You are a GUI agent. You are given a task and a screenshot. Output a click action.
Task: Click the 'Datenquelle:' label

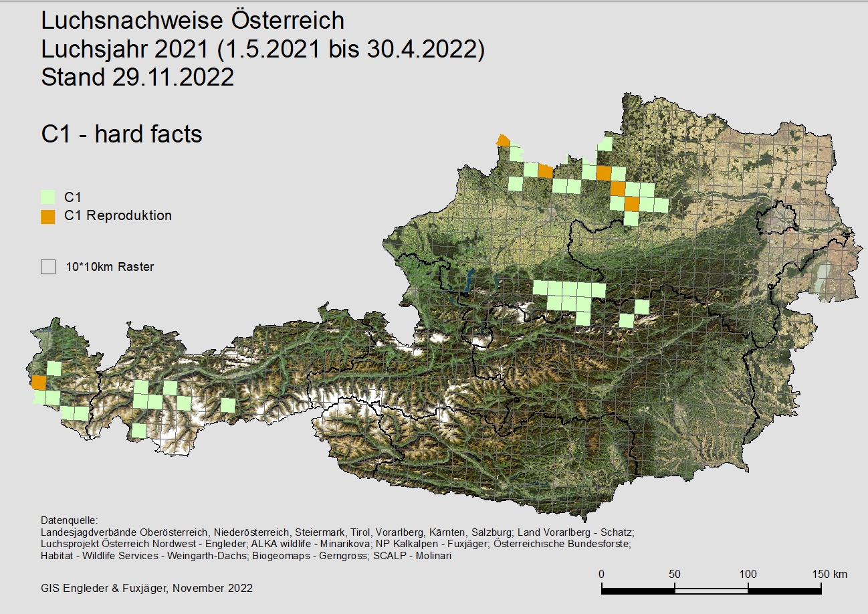70,520
